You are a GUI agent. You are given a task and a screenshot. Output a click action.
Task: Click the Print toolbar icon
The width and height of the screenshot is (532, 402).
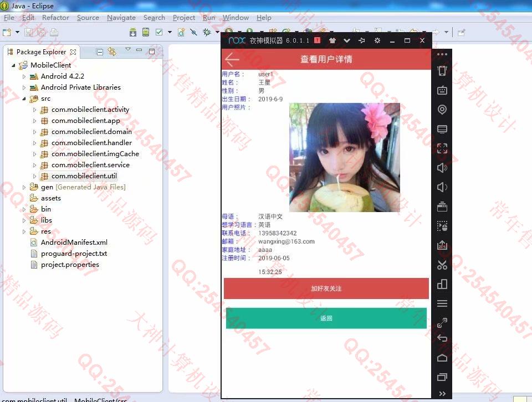click(x=54, y=32)
